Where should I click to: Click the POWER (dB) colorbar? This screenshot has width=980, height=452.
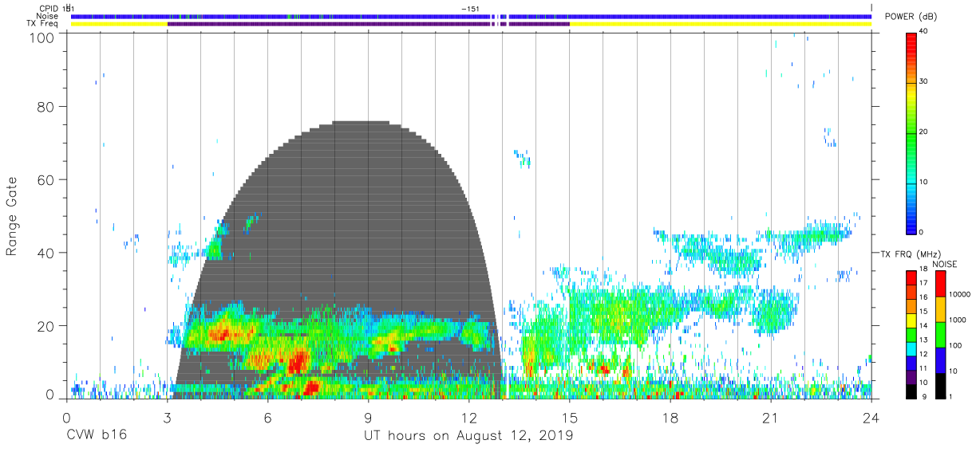coord(911,132)
